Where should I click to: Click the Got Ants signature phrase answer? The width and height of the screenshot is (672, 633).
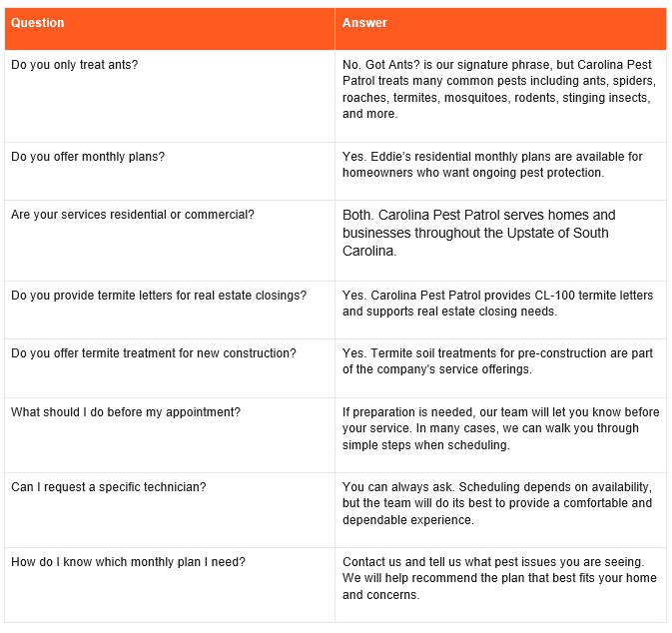499,89
